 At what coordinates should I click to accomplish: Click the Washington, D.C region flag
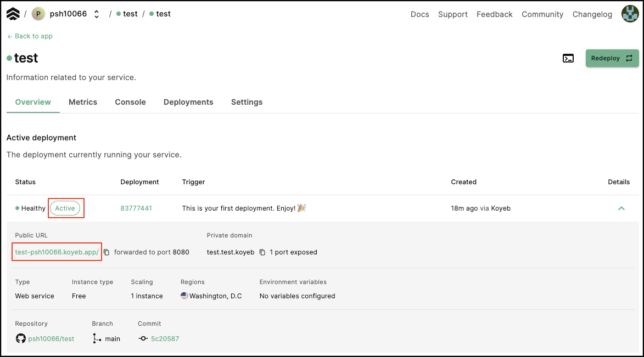(x=184, y=296)
